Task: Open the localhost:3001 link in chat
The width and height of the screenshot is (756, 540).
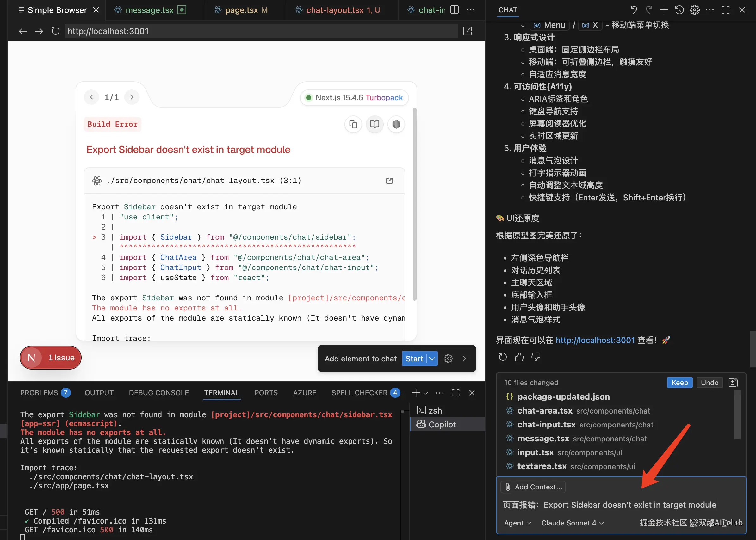Action: pyautogui.click(x=595, y=340)
